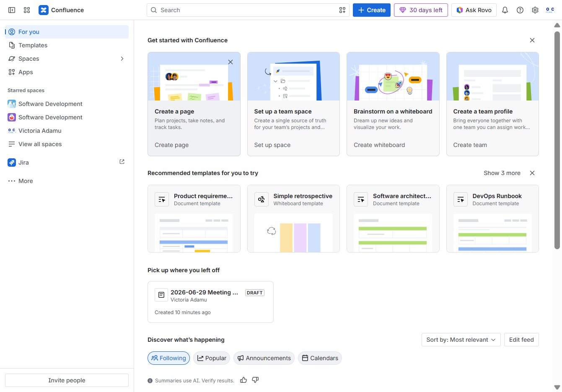Viewport: 562px width, 392px height.
Task: Open the notifications bell
Action: coord(505,10)
